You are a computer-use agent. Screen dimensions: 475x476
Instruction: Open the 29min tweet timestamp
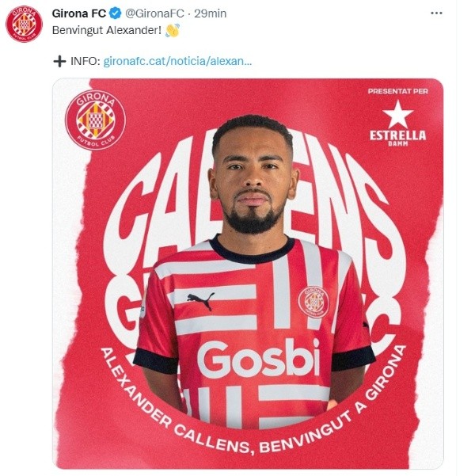coord(210,13)
